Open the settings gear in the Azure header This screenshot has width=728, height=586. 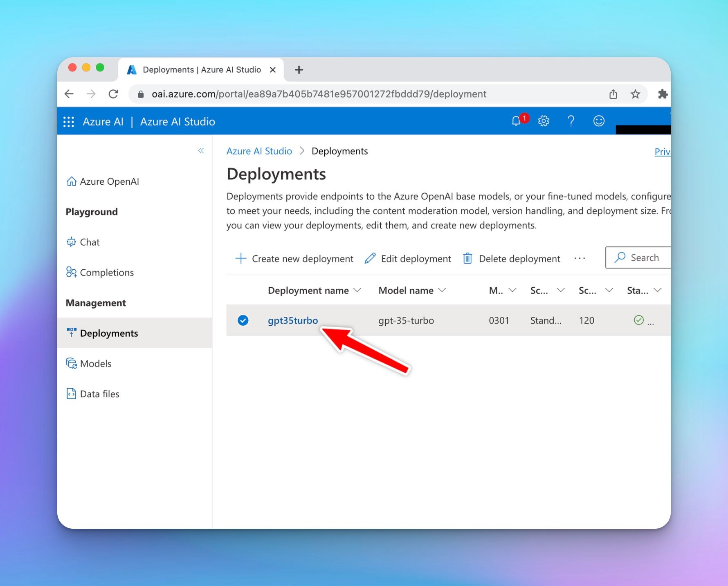tap(544, 121)
